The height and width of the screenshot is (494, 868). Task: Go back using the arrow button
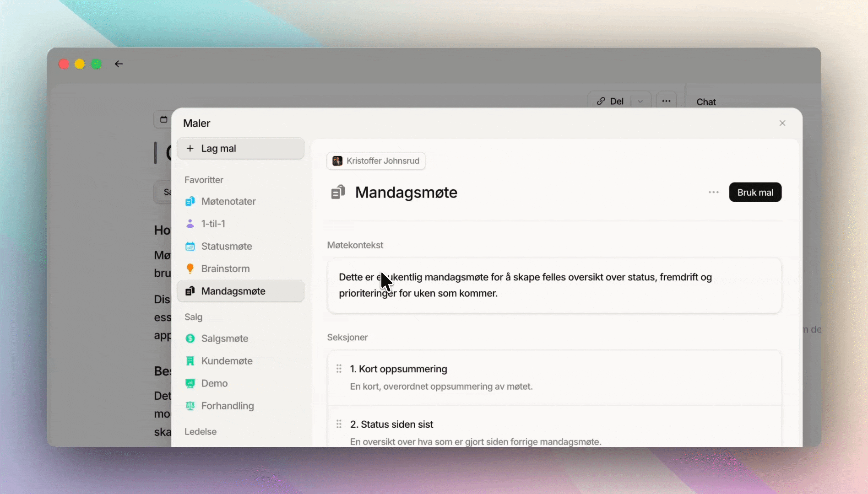(119, 64)
